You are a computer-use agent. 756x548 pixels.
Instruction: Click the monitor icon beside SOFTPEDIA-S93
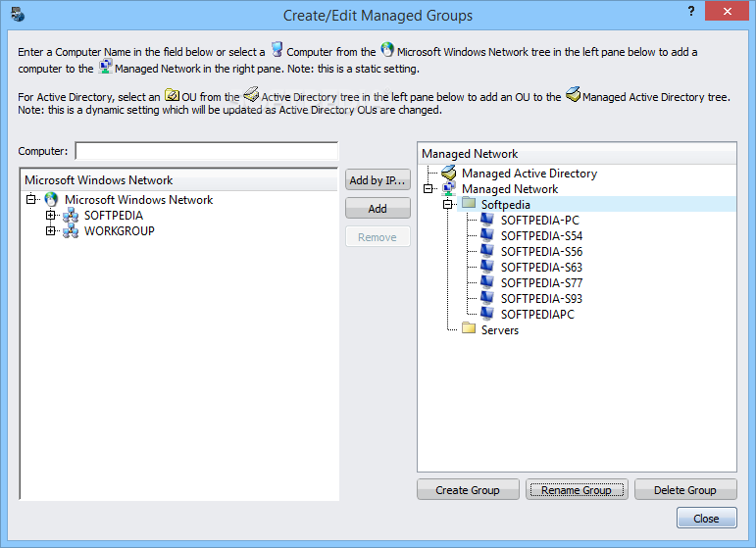click(x=487, y=298)
